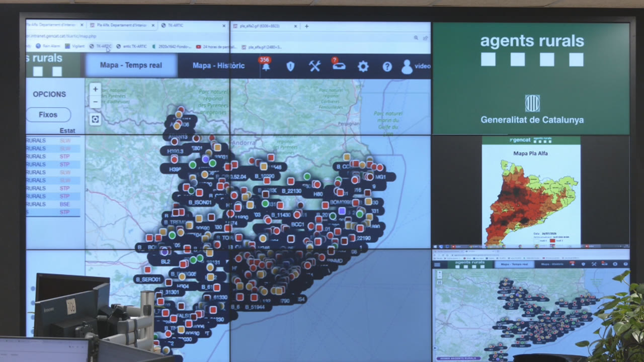This screenshot has height=362, width=644.
Task: Open the hamburger menu in the small lower-right window
Action: pos(437,264)
